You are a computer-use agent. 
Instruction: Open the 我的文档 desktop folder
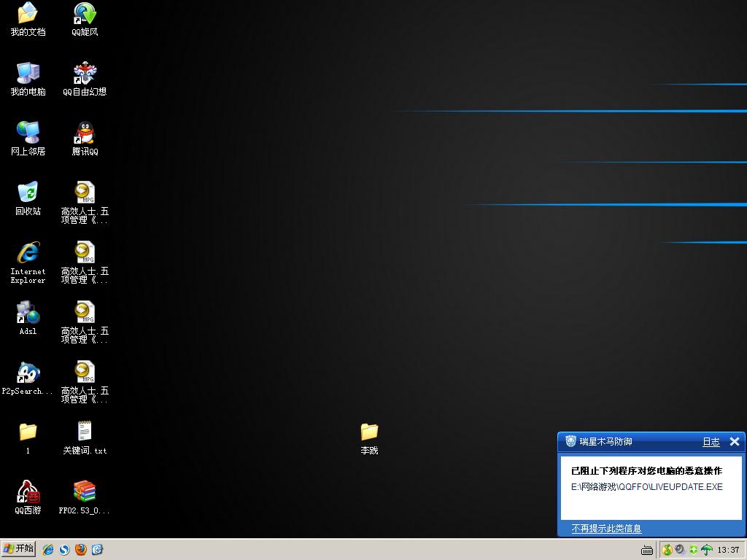coord(28,19)
